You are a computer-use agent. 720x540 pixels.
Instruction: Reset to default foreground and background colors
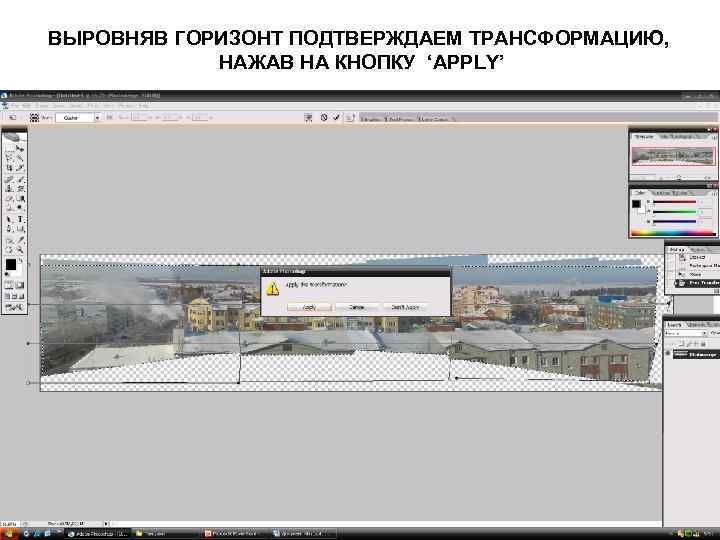coord(7,274)
